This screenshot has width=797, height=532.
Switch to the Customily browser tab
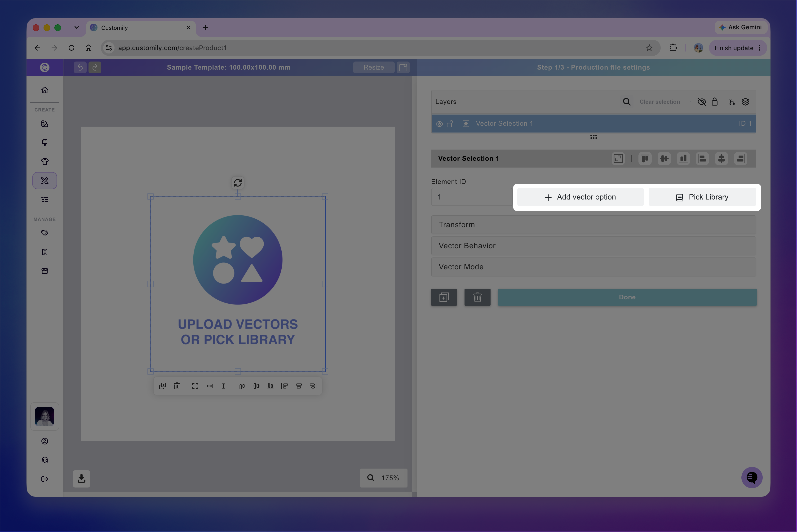(141, 27)
